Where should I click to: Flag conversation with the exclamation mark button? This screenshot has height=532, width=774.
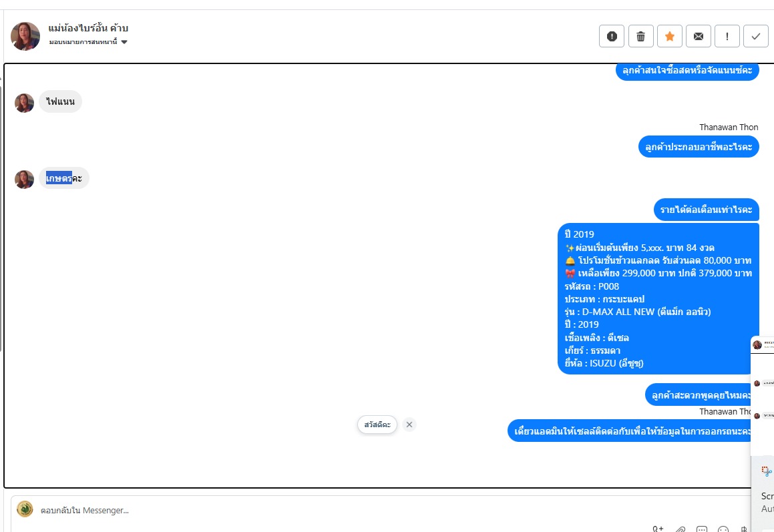click(x=727, y=36)
